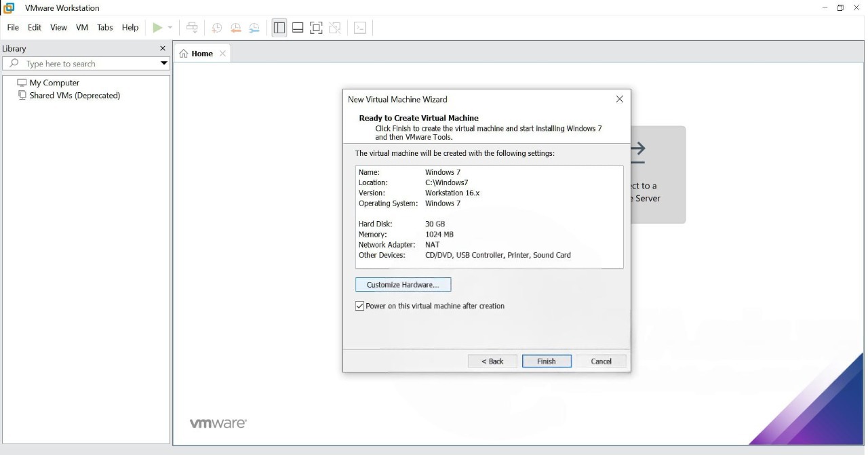Open the console view icon
Screen dimensions: 868x455
coord(360,28)
